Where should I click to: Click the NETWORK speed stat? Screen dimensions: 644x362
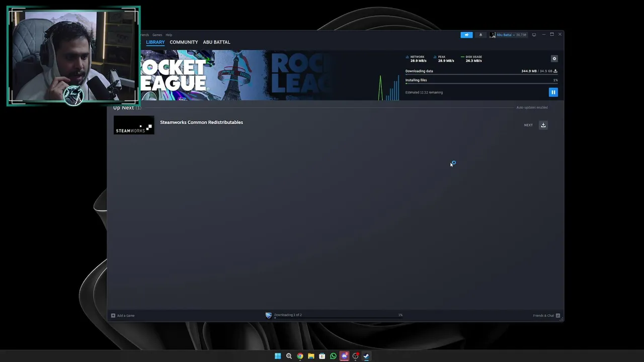tap(416, 59)
